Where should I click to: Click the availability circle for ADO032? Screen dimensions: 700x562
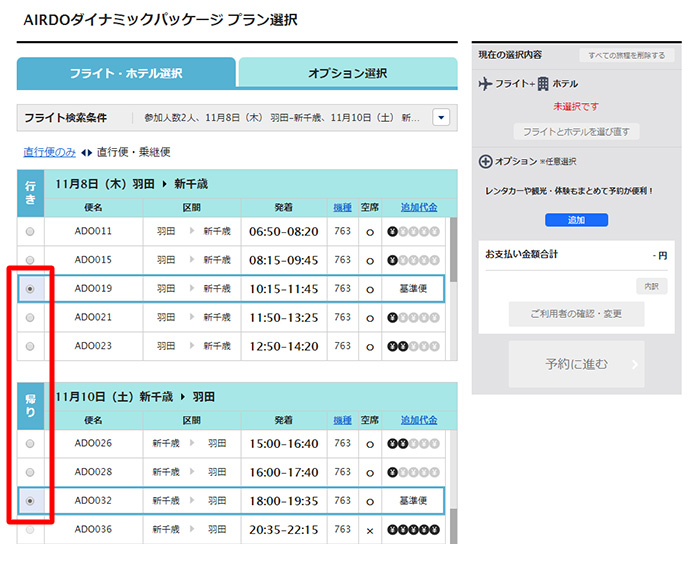(x=370, y=502)
